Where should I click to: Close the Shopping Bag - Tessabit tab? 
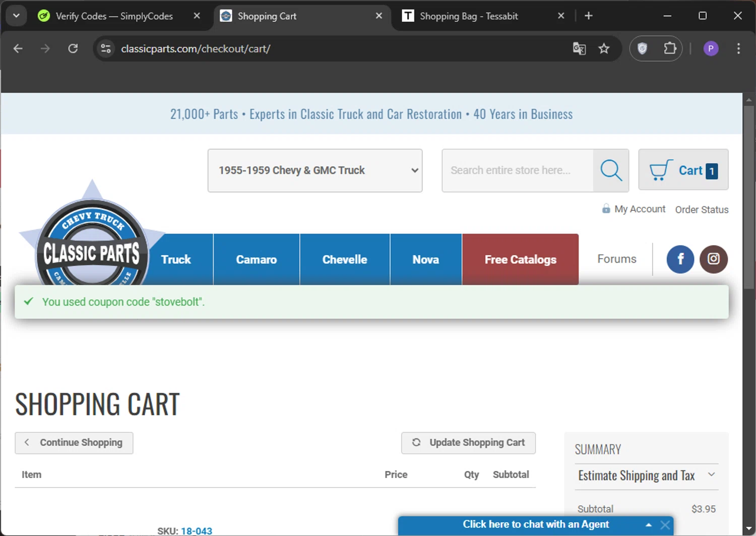(x=561, y=16)
